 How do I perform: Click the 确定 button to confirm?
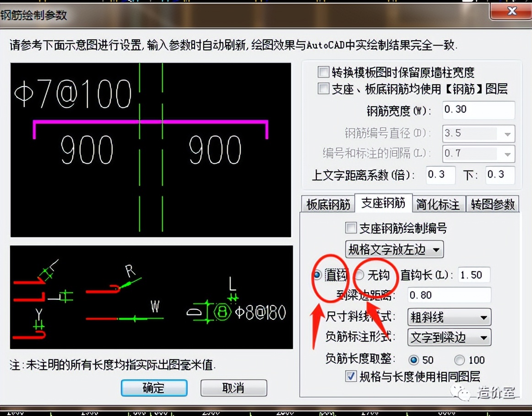tap(154, 388)
